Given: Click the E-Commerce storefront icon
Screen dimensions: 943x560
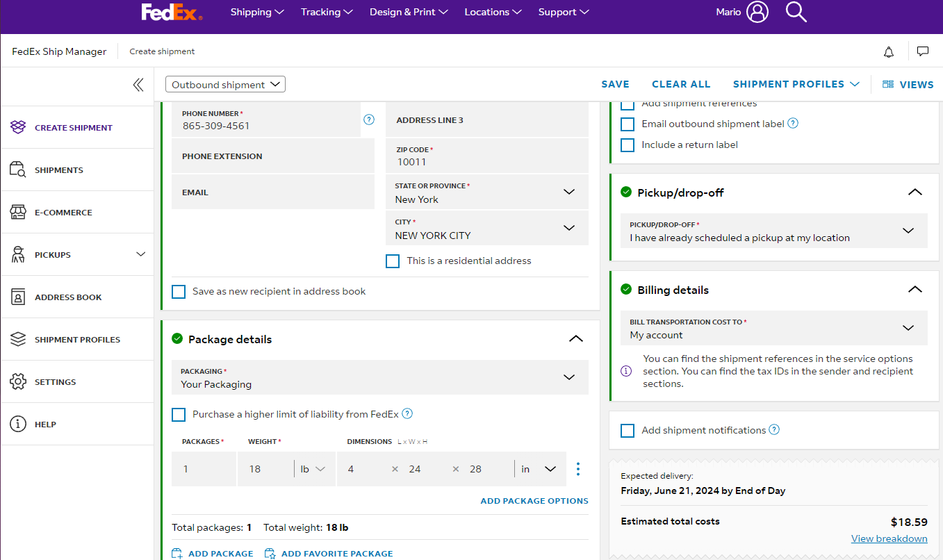Looking at the screenshot, I should coord(18,212).
